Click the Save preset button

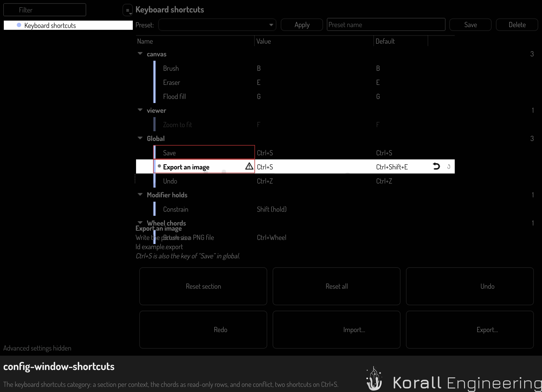click(470, 25)
